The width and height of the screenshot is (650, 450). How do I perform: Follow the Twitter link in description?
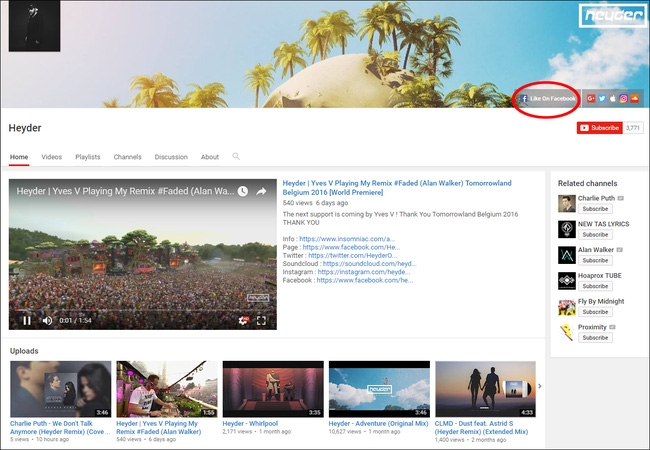[352, 255]
